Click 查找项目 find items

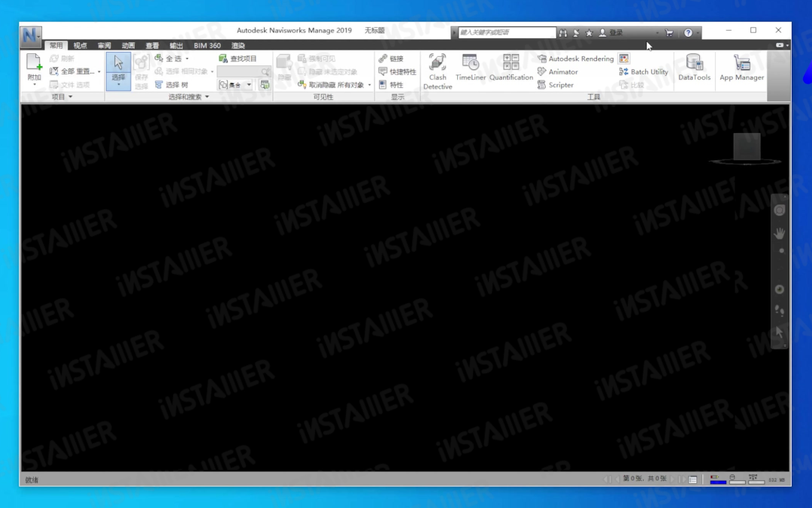point(238,59)
